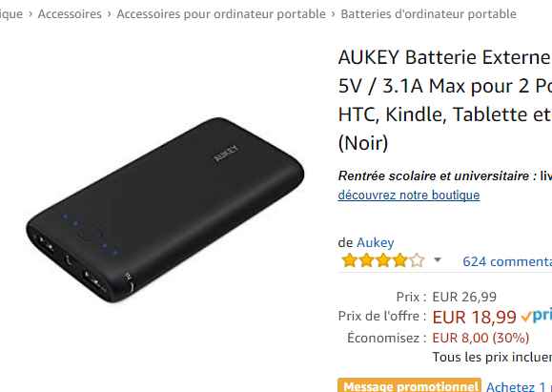Click the chevron before Accessoires breadcrumb
Viewport: 552px width, 392px height.
pos(31,14)
